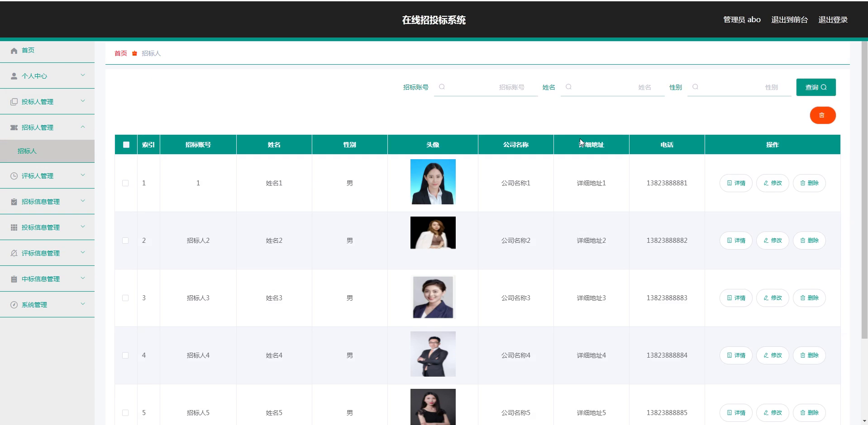Viewport: 868px width, 425px height.
Task: Click phone number 13823888882
Action: click(667, 241)
